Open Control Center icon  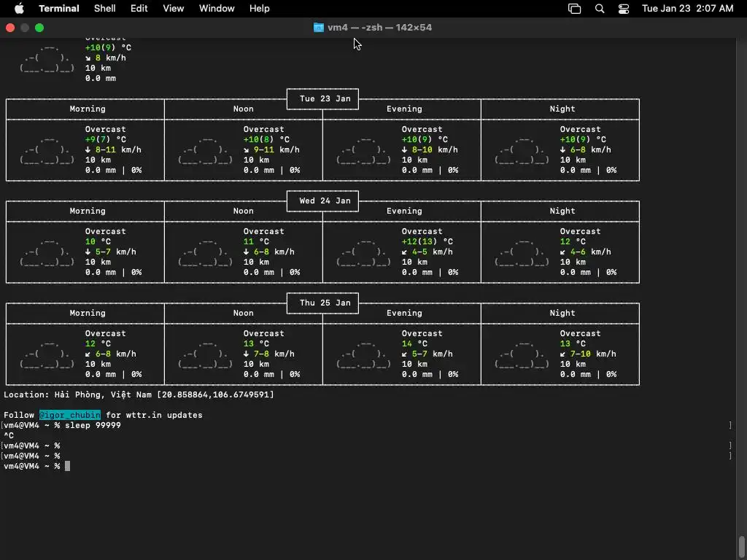[x=624, y=9]
